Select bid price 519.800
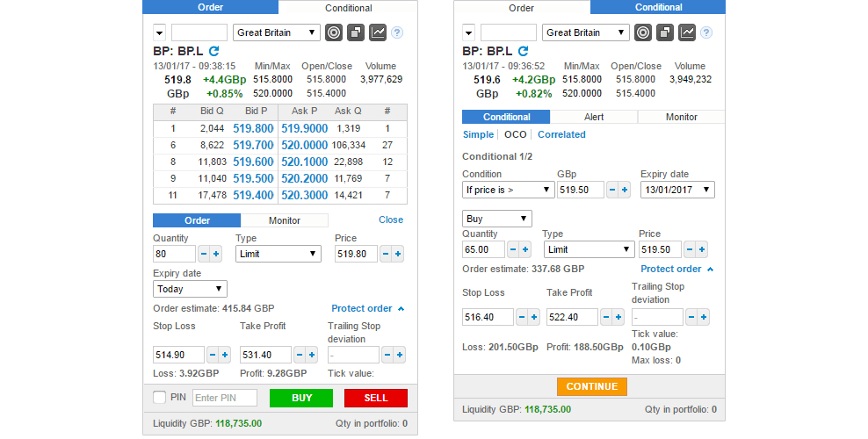Image resolution: width=868 pixels, height=439 pixels. click(253, 128)
